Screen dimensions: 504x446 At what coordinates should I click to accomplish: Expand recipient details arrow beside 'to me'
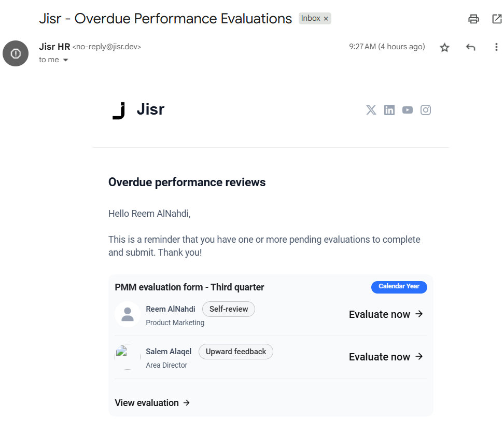click(66, 60)
